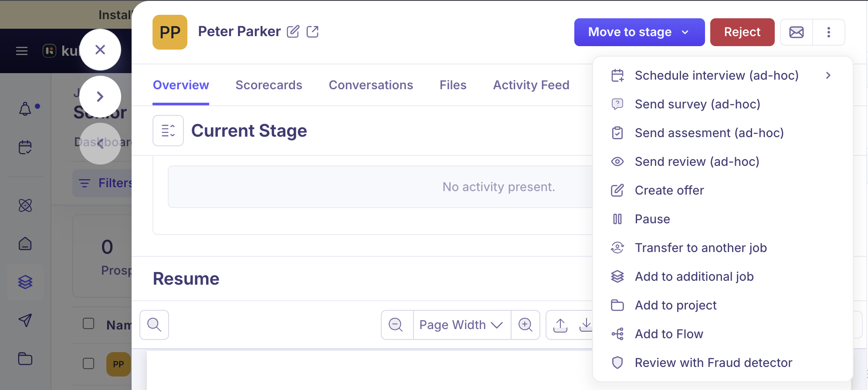Expand the Schedule interview submenu arrow

pos(828,75)
